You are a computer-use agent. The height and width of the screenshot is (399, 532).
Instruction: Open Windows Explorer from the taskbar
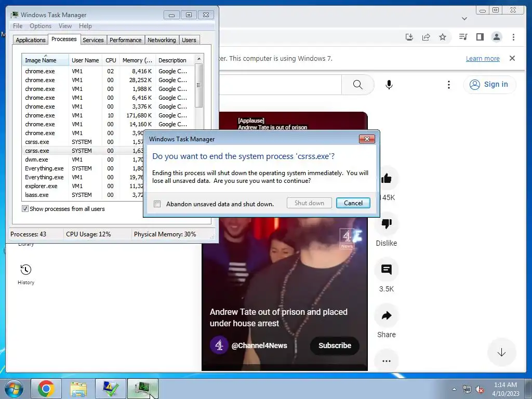point(78,389)
